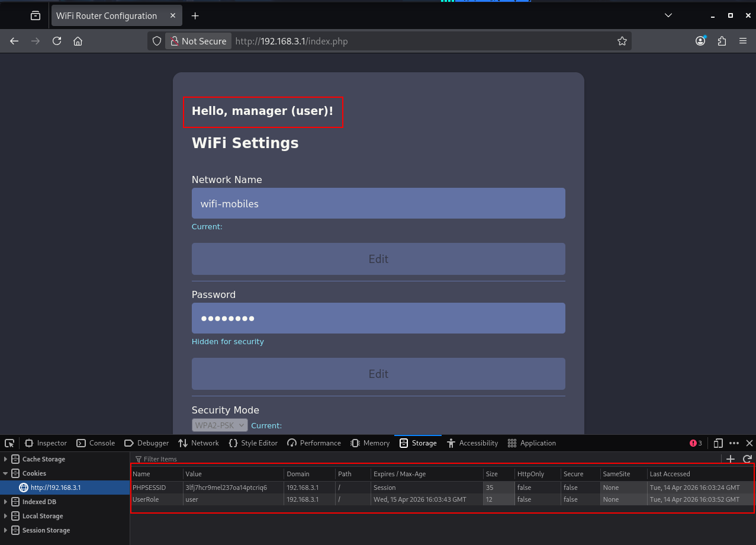Viewport: 756px width, 545px height.
Task: Click the Cookies tree label
Action: point(34,473)
